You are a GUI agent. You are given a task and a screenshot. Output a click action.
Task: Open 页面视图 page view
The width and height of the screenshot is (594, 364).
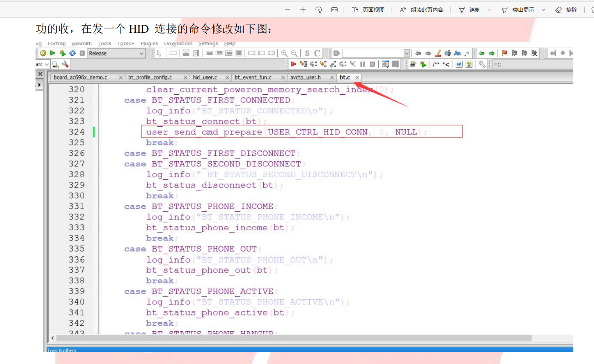(x=368, y=10)
